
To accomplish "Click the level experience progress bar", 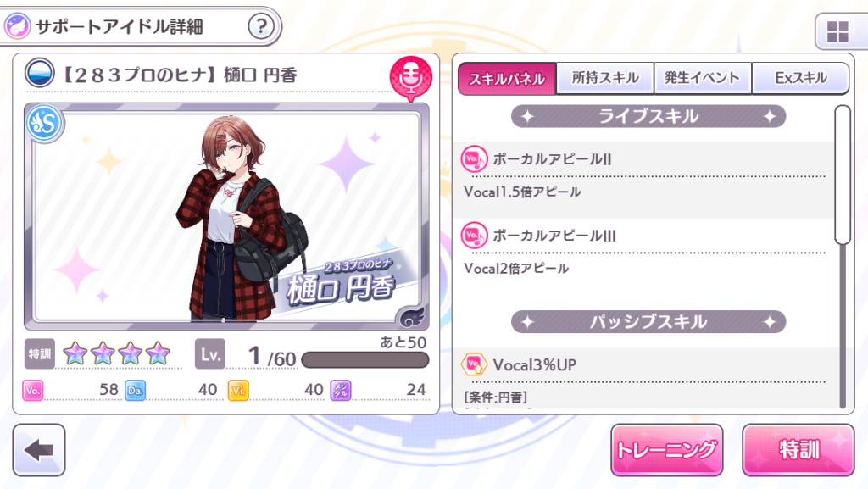I will (365, 360).
